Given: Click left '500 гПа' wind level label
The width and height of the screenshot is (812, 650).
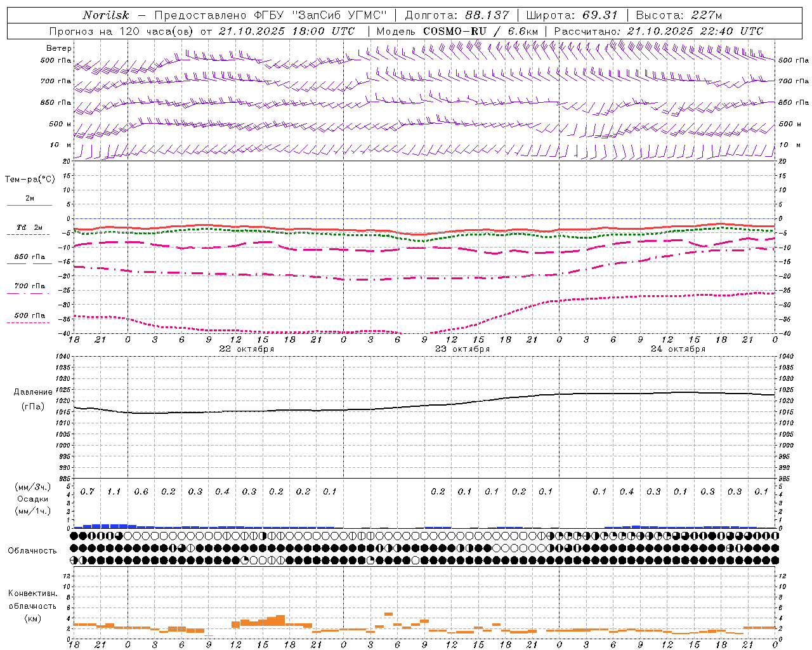Looking at the screenshot, I should [x=56, y=60].
